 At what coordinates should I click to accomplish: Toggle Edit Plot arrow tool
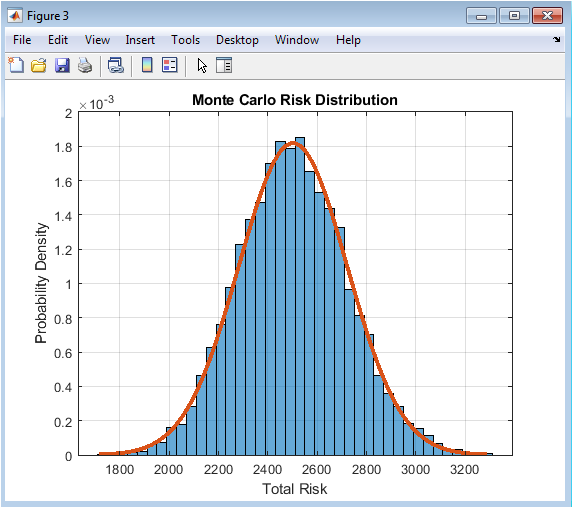point(202,66)
